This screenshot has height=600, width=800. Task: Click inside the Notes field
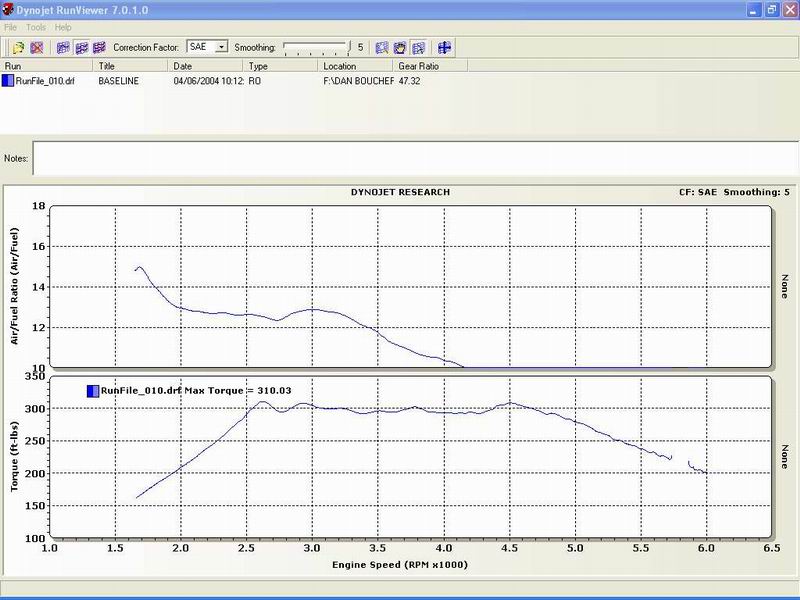pyautogui.click(x=400, y=157)
